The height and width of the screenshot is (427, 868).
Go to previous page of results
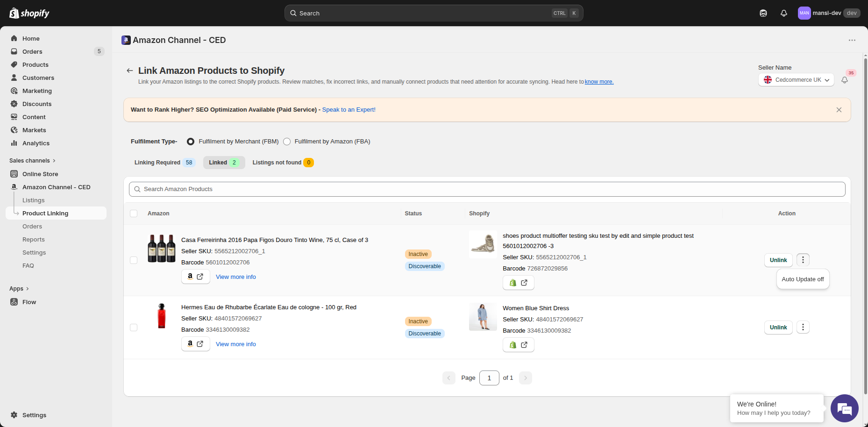[448, 378]
